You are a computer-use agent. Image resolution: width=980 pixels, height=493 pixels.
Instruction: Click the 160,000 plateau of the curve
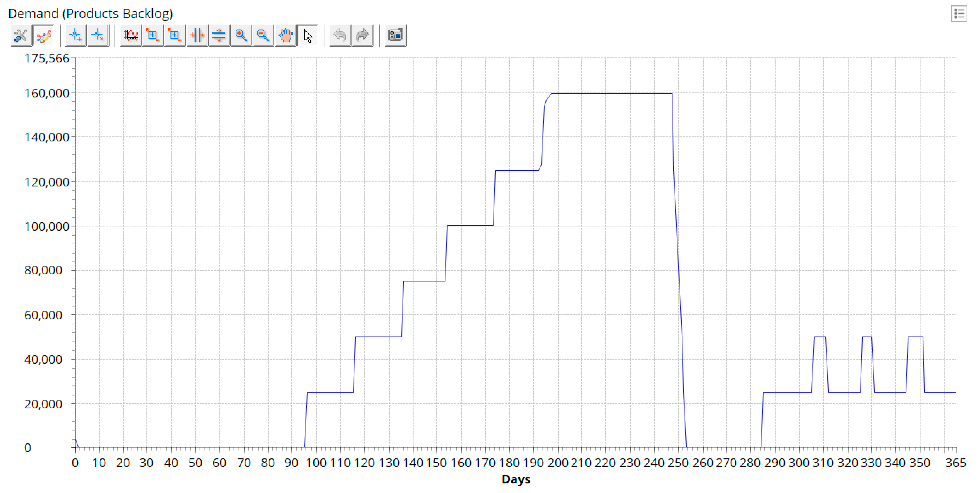click(x=609, y=93)
